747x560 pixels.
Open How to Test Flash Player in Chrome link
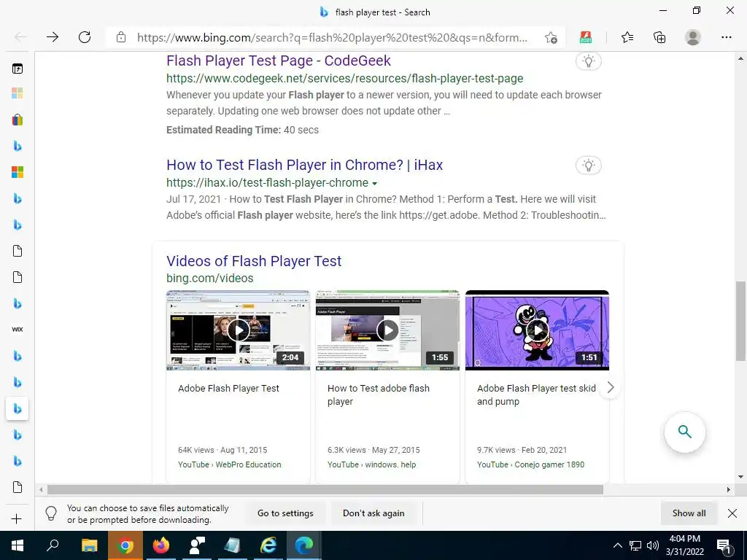point(304,165)
